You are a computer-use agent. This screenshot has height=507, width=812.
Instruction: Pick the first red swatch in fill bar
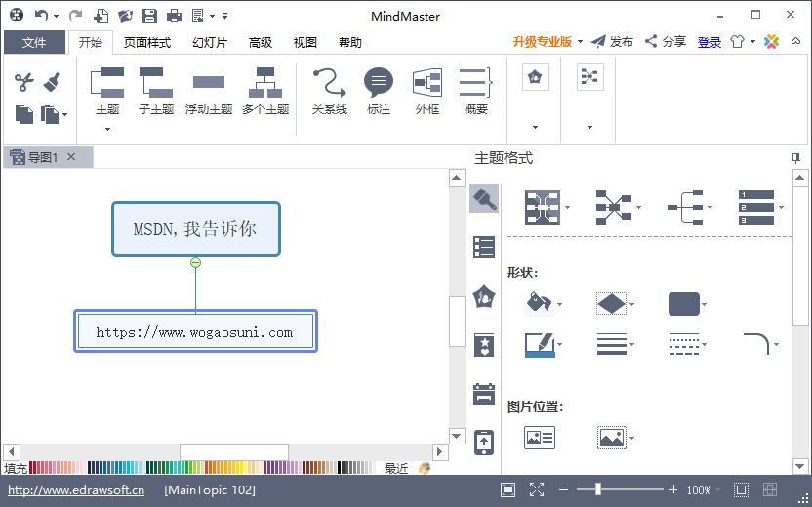(x=31, y=468)
